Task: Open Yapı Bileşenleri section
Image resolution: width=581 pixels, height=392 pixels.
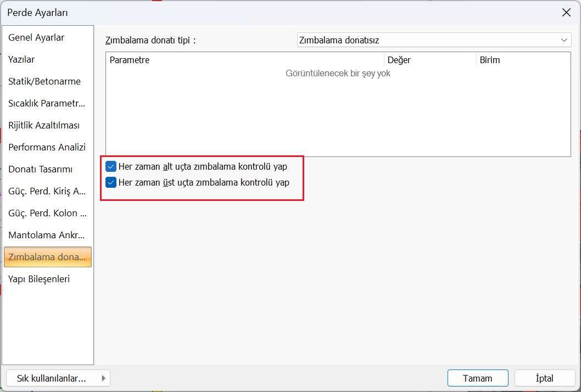Action: tap(39, 279)
